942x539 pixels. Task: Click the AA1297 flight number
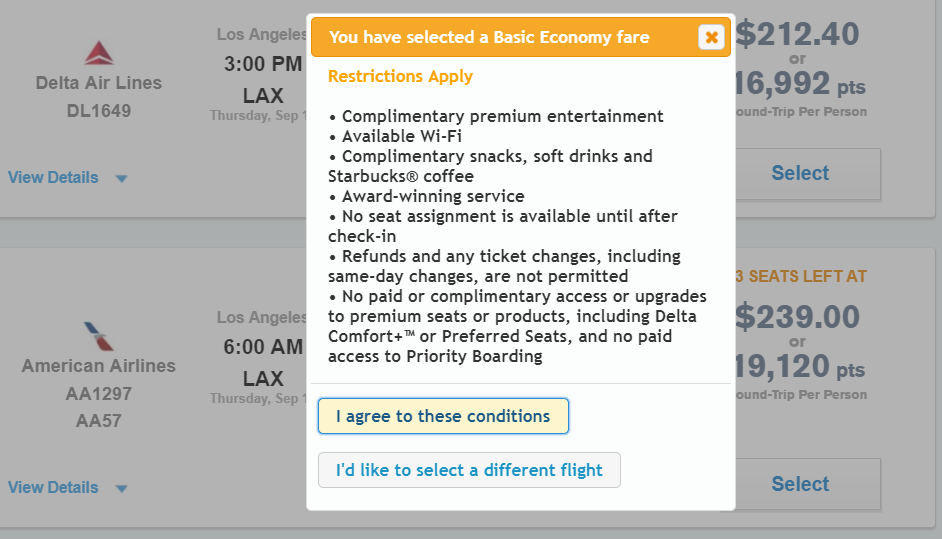point(99,394)
